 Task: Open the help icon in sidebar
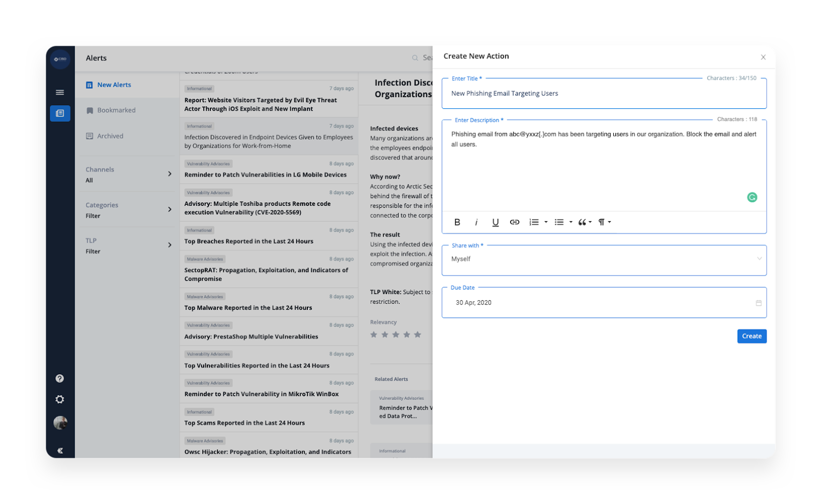pyautogui.click(x=60, y=378)
